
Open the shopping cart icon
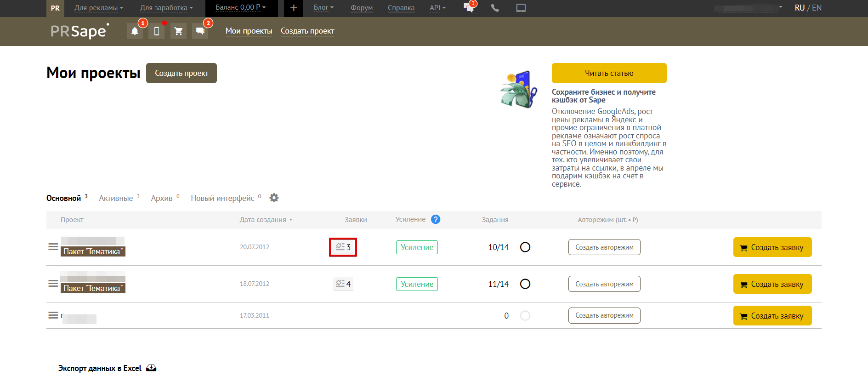click(x=178, y=31)
